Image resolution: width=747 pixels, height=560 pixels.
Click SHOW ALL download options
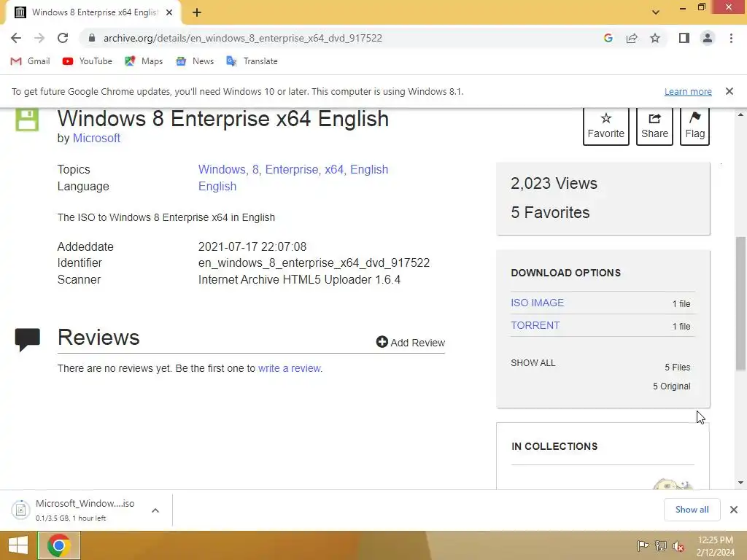click(533, 363)
